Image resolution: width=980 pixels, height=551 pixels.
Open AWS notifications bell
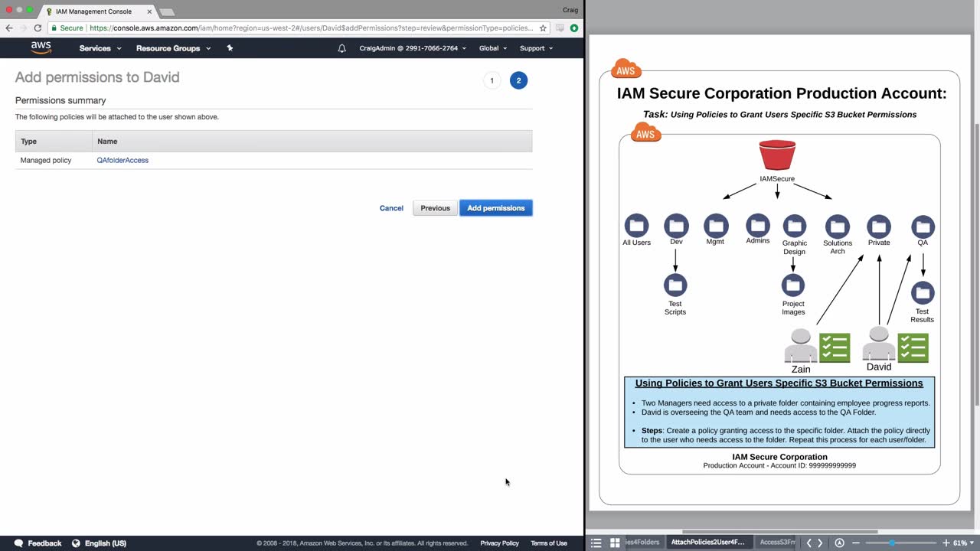point(341,48)
